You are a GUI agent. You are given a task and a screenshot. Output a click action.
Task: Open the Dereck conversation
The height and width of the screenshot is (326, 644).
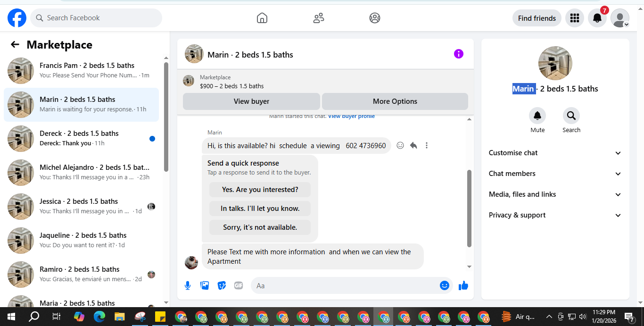(81, 139)
